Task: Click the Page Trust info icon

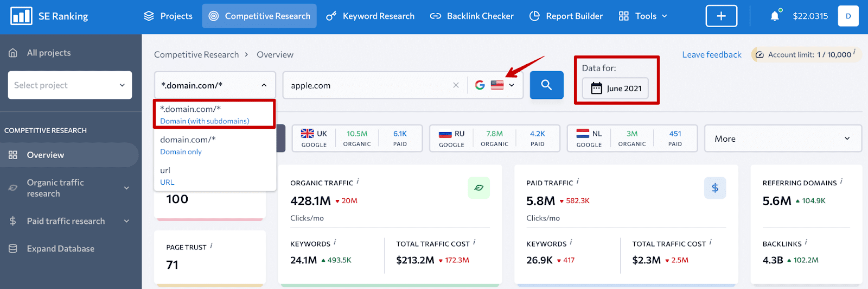Action: pos(211,246)
